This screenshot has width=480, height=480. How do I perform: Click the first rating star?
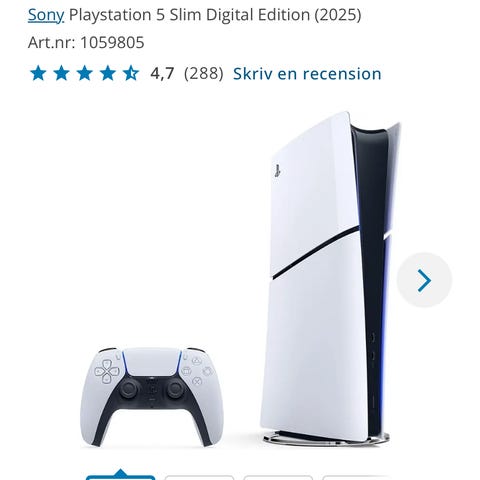tap(38, 73)
